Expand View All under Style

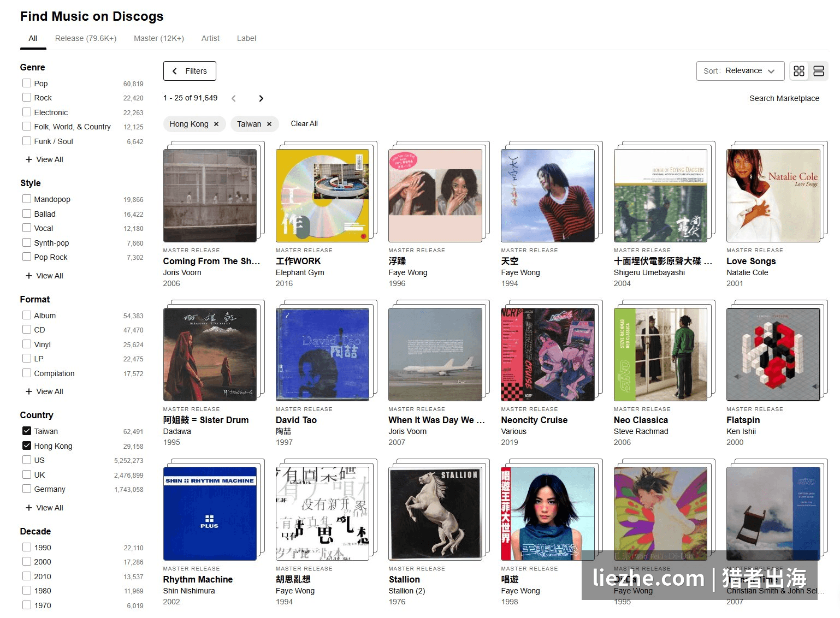[44, 276]
